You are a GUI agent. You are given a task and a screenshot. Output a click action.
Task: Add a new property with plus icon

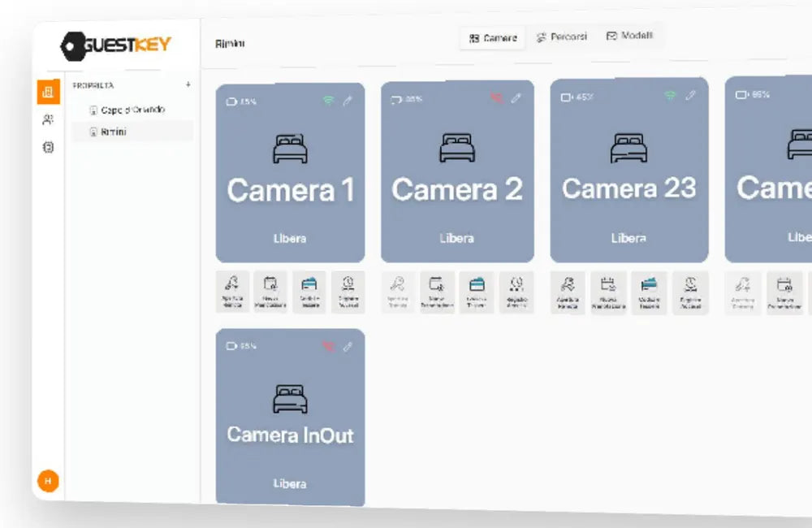(188, 84)
